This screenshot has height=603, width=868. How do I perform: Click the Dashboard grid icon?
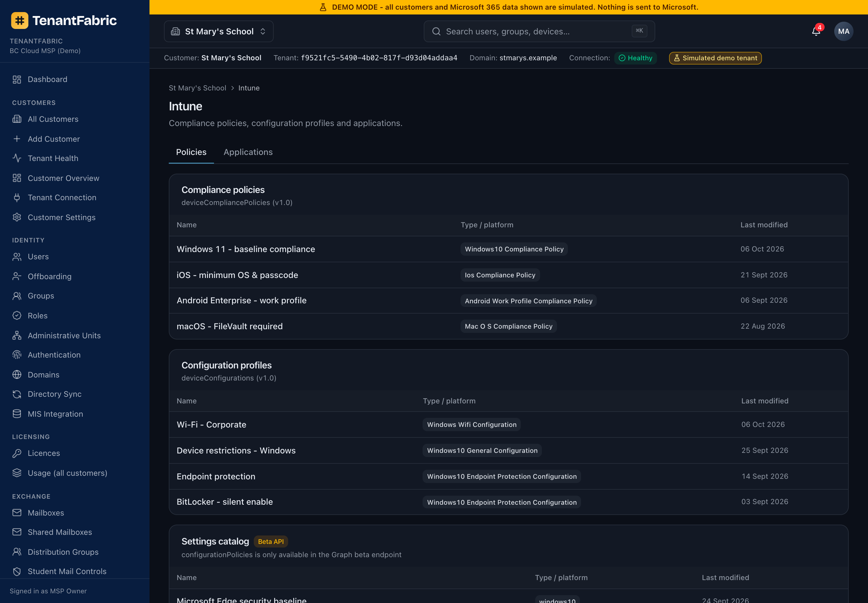click(17, 79)
